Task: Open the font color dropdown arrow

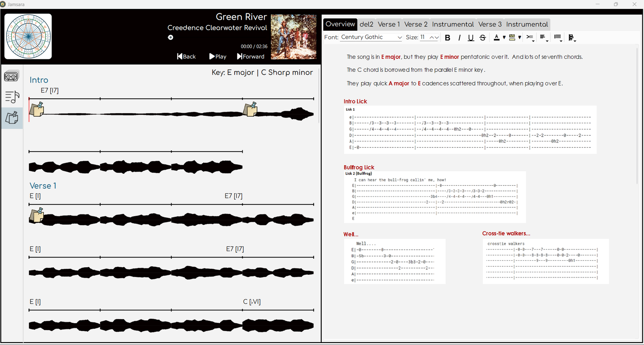Action: click(x=504, y=37)
